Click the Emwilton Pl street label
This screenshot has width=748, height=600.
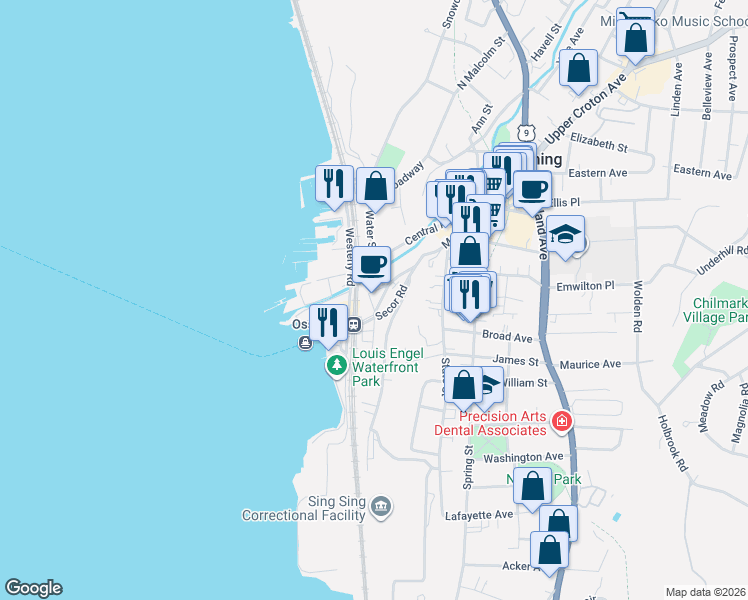[x=585, y=286]
